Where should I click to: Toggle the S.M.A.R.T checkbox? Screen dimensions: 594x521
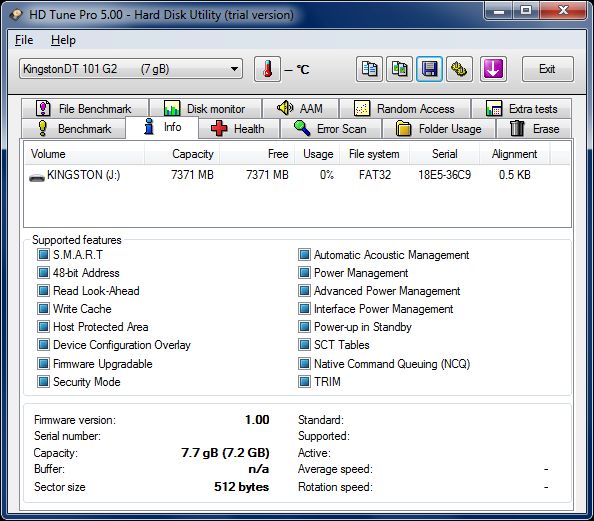pos(43,255)
